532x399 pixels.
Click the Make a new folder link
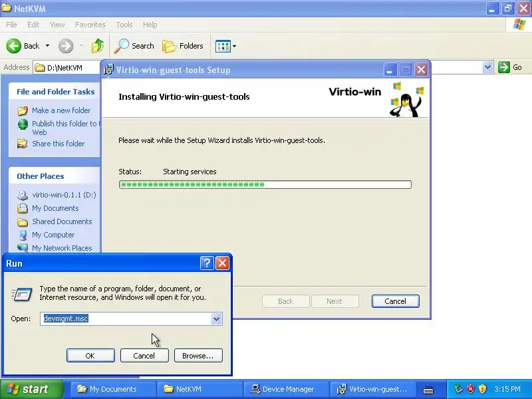tap(61, 110)
